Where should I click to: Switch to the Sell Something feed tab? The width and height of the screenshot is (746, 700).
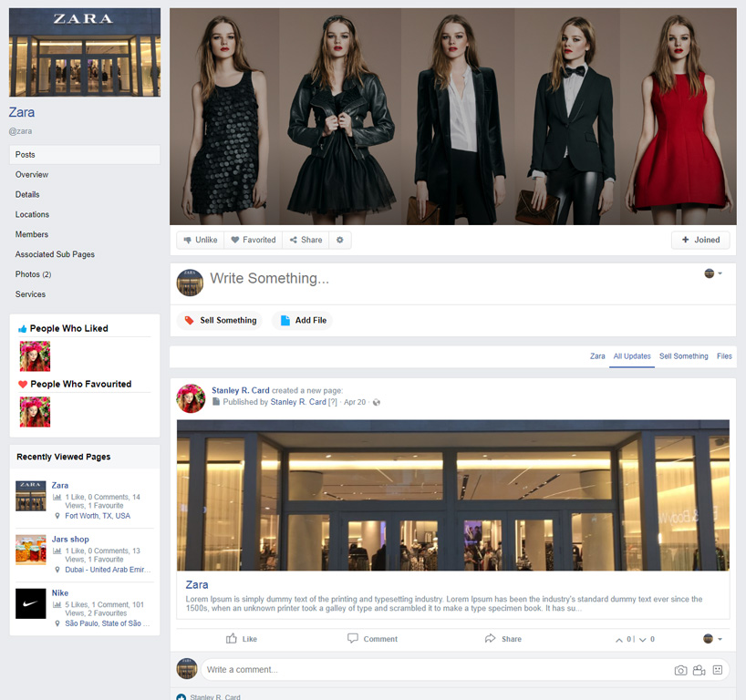683,356
